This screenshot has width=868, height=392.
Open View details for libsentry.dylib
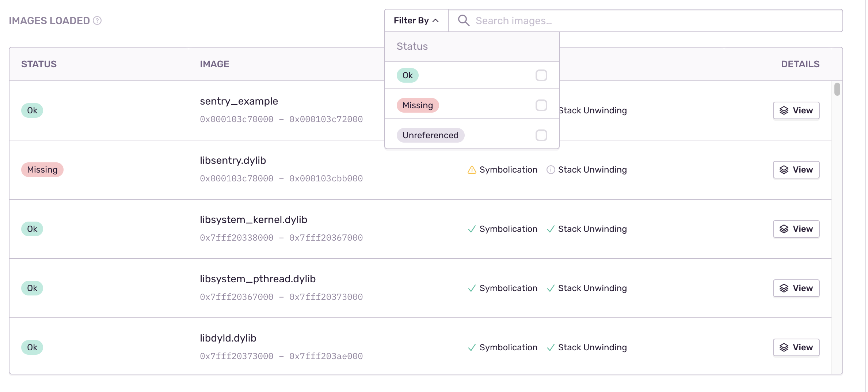tap(796, 170)
